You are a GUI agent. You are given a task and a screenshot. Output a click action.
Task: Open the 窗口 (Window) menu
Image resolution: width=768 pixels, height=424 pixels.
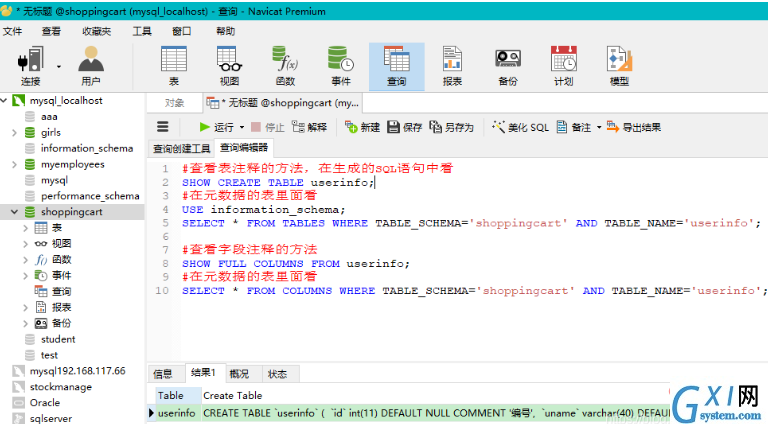pos(182,31)
